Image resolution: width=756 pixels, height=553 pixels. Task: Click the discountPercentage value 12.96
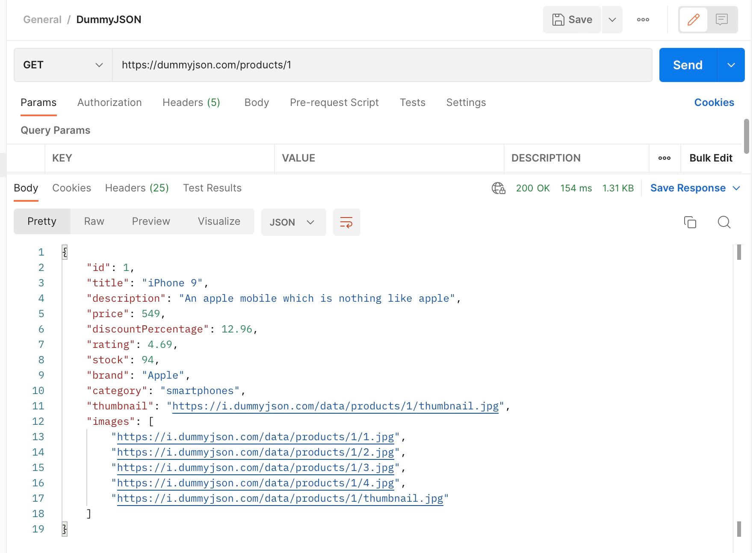pyautogui.click(x=237, y=329)
